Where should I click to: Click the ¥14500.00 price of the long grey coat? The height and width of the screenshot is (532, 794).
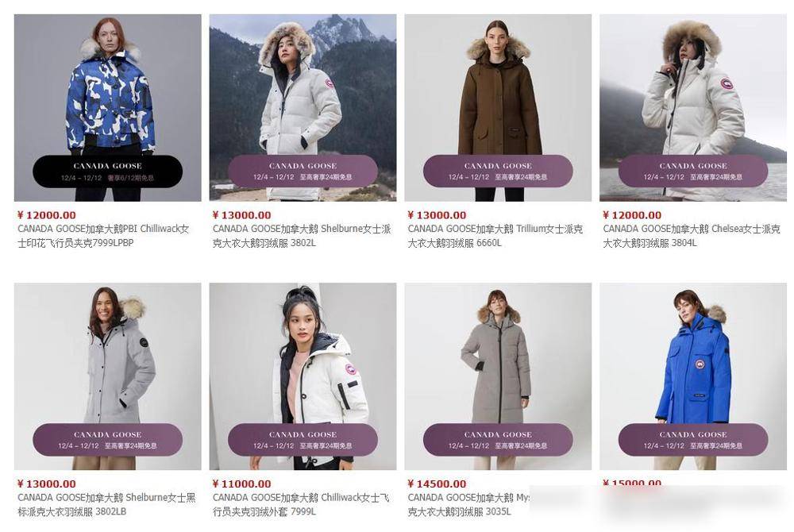[437, 484]
